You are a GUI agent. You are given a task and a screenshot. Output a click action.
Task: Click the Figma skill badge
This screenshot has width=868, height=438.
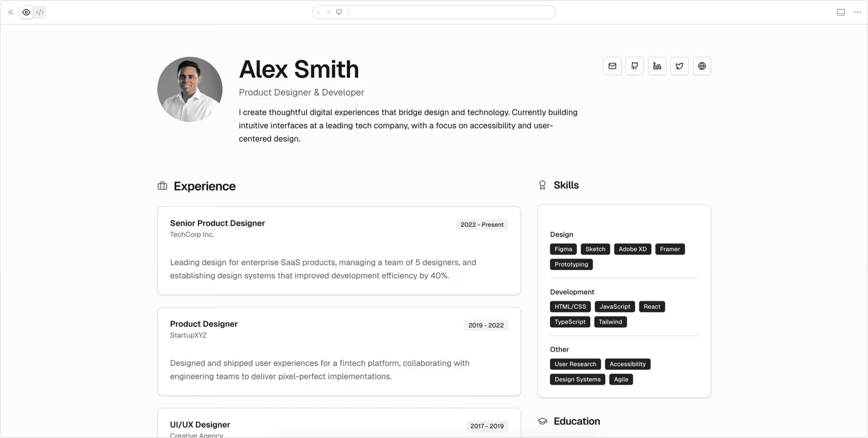point(563,249)
